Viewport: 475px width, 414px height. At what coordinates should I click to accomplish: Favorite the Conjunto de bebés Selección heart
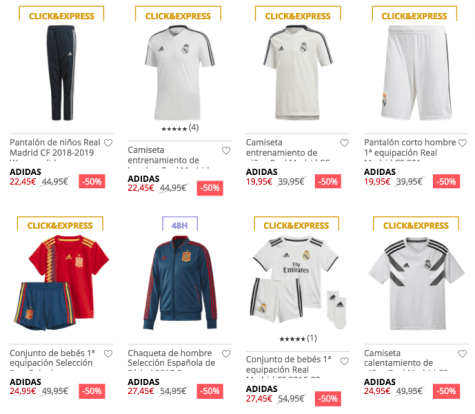point(108,354)
